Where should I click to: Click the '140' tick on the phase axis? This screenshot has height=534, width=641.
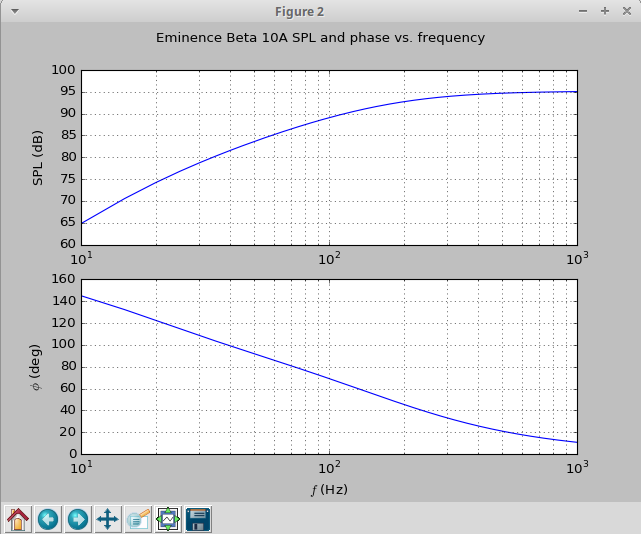tap(63, 301)
